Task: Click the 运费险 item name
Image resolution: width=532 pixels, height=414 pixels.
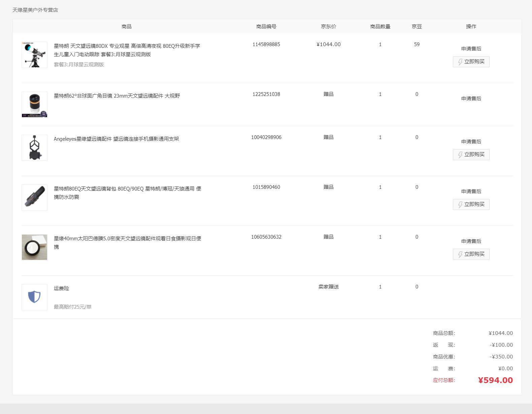Action: (x=61, y=288)
